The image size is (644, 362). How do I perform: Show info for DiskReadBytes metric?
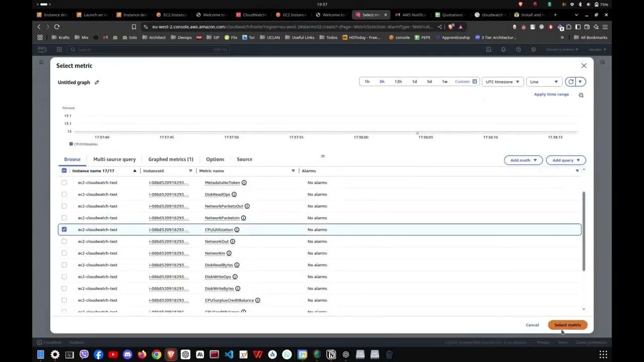[x=237, y=265]
